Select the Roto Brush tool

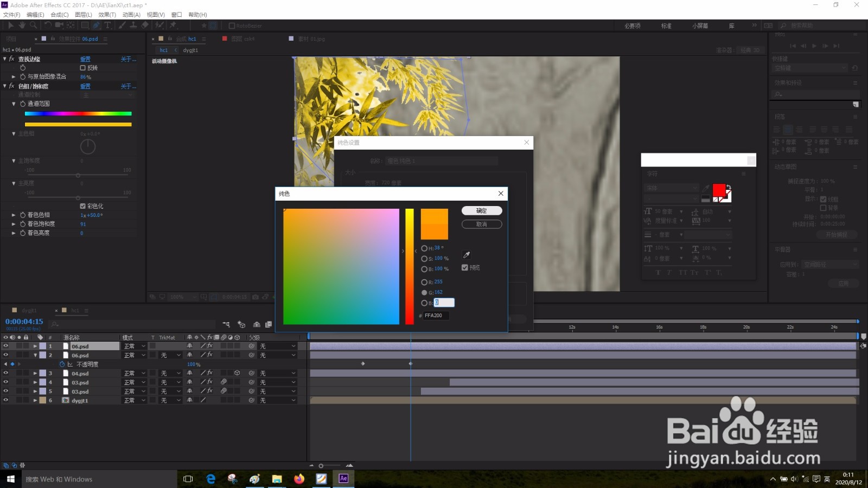pyautogui.click(x=159, y=25)
